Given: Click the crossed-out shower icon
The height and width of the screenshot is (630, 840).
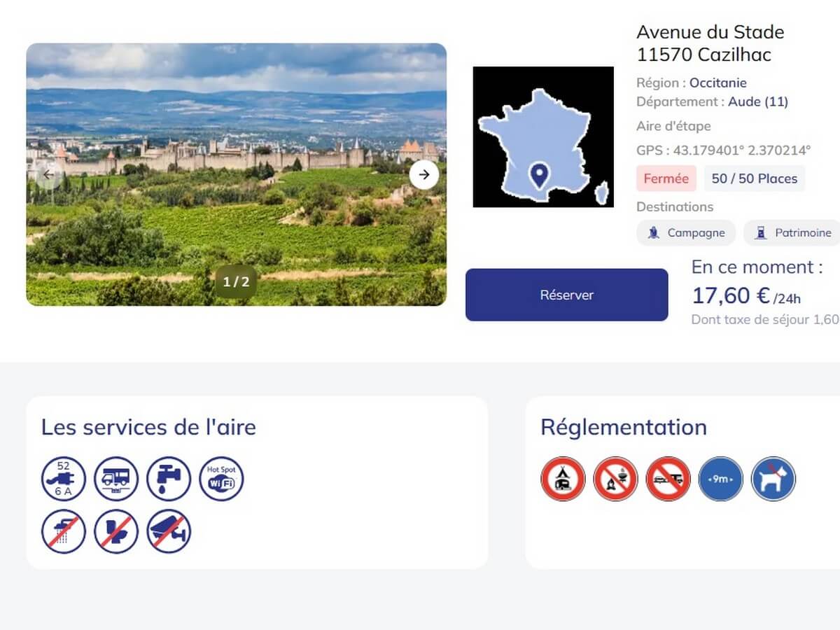Looking at the screenshot, I should [x=64, y=531].
